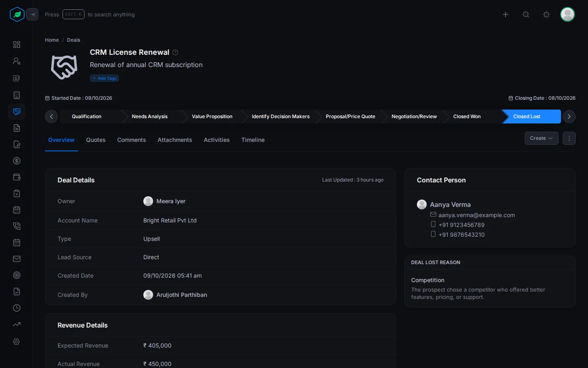This screenshot has width=588, height=368.
Task: Click email aanya.verma@example.com
Action: coord(477,215)
